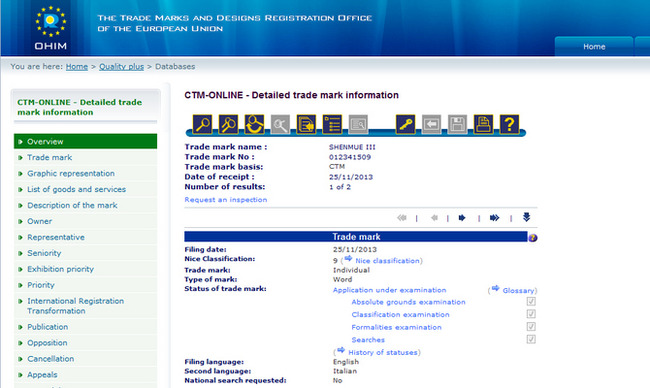Viewport: 650px width, 388px height.
Task: Click Databases breadcrumb text
Action: (x=175, y=66)
